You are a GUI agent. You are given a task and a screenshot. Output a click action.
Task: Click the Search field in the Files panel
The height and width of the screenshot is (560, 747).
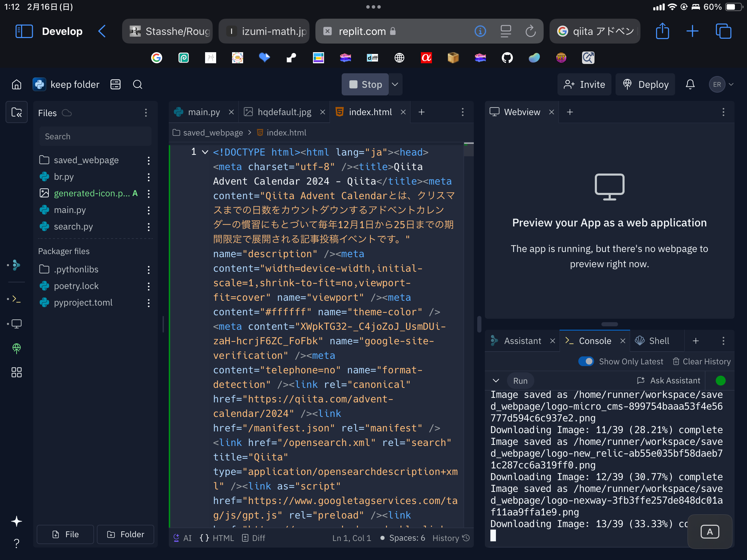(x=95, y=136)
